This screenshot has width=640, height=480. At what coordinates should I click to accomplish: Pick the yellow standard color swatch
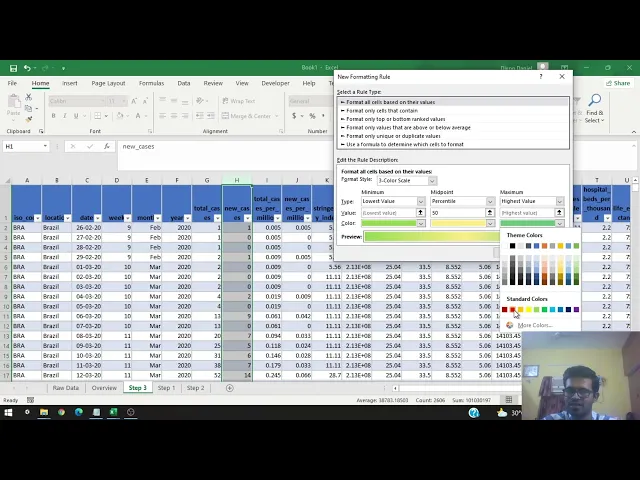(528, 310)
